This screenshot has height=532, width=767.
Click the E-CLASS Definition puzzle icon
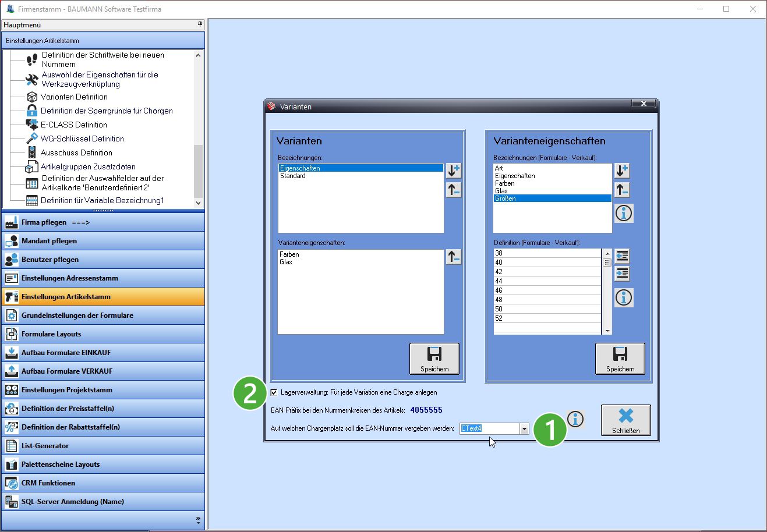point(32,125)
